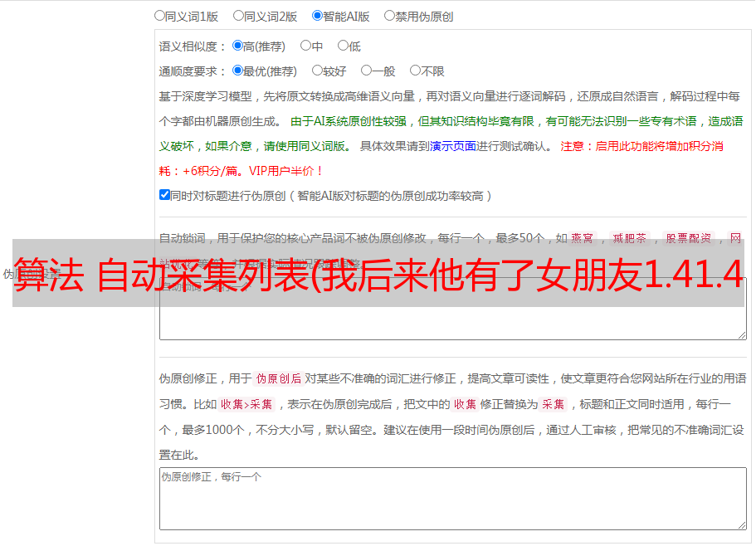Screen dimensions: 756x546
Task: Open the 演示页面 link
Action: 453,146
